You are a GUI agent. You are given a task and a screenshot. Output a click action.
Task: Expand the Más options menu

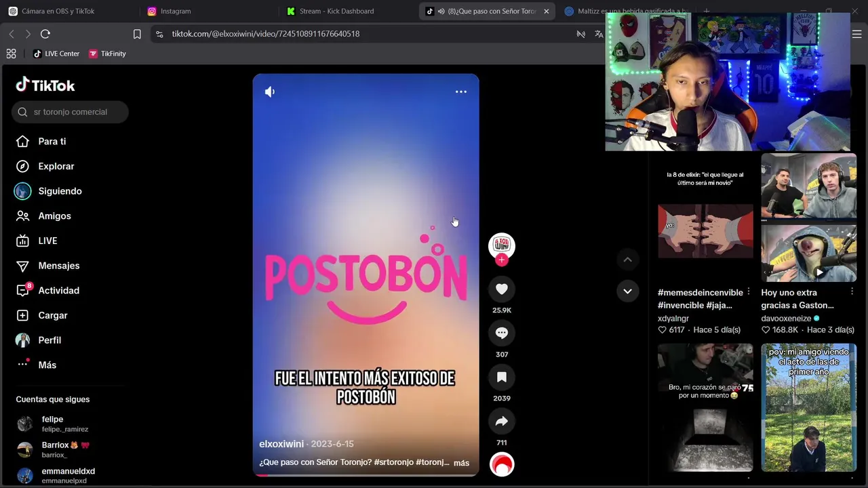tap(36, 365)
